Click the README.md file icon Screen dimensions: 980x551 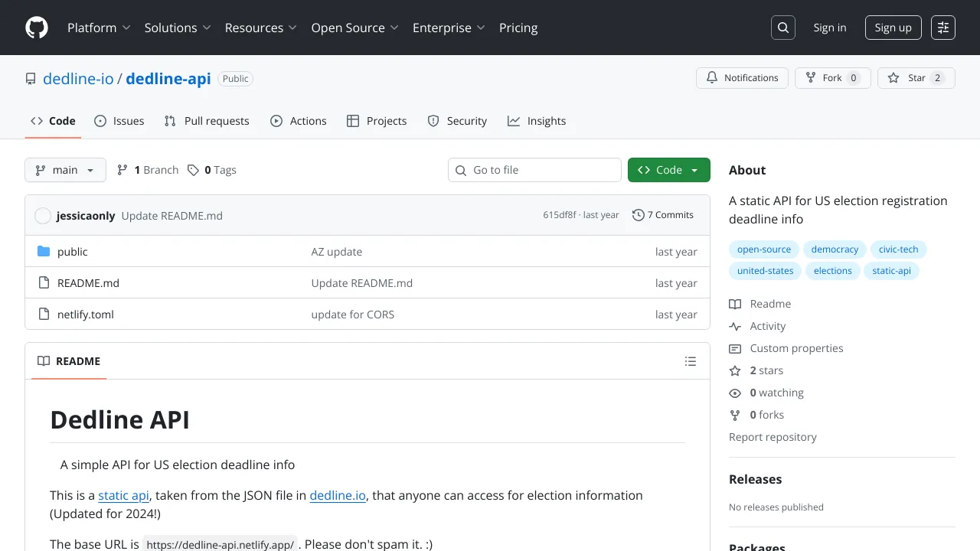[x=44, y=283]
